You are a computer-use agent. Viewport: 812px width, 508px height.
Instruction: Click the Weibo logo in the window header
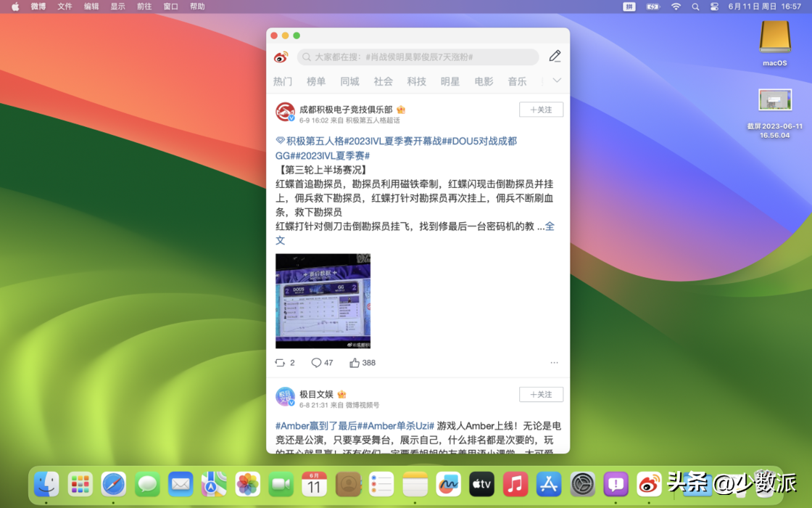[281, 57]
